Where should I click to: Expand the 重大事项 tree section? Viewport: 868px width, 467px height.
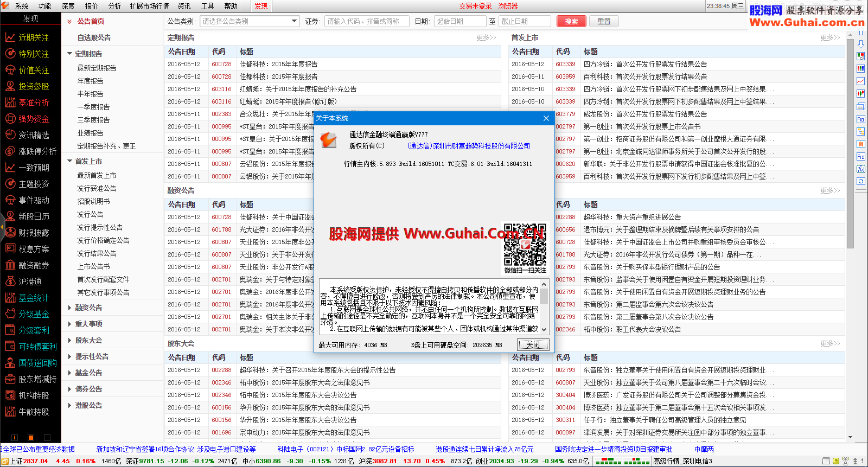pos(69,324)
